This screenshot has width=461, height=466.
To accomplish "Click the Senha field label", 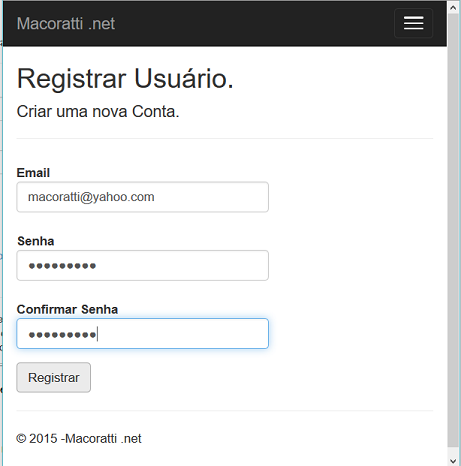I will [x=36, y=241].
